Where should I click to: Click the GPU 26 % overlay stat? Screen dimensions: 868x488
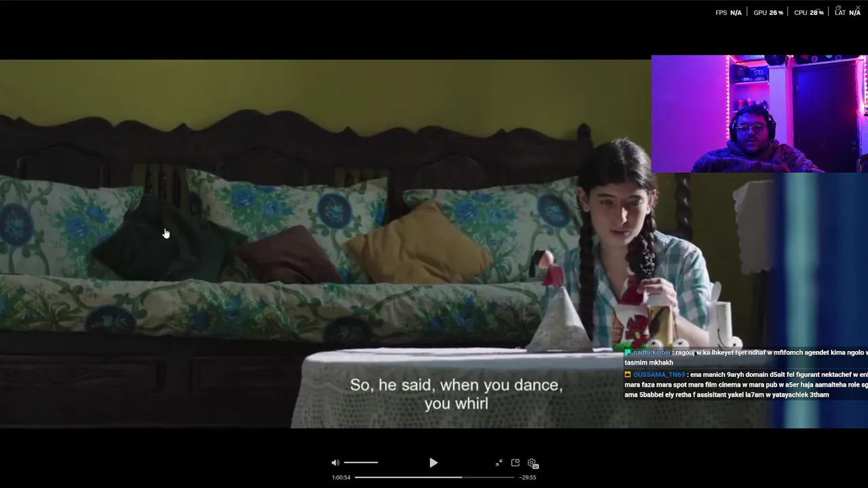click(x=768, y=12)
